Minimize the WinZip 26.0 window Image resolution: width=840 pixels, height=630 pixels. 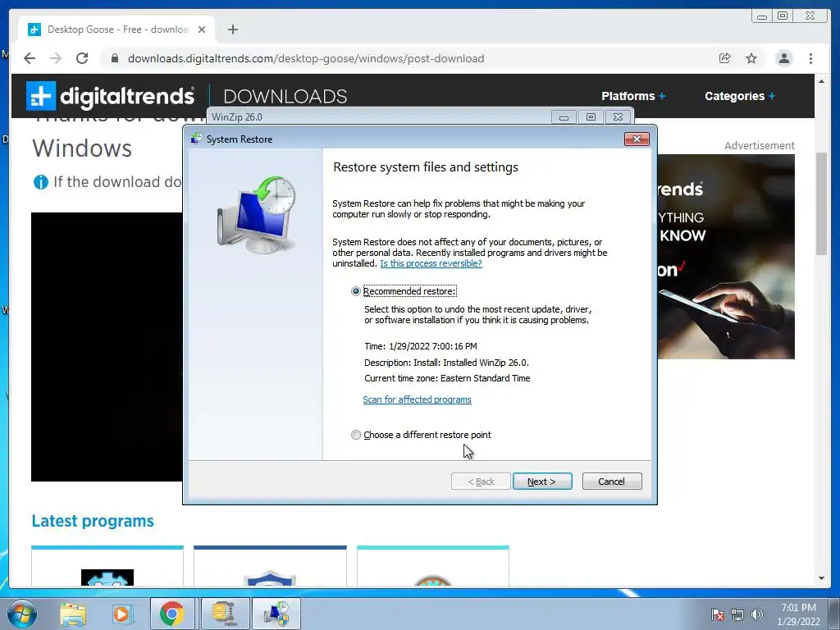click(x=564, y=117)
